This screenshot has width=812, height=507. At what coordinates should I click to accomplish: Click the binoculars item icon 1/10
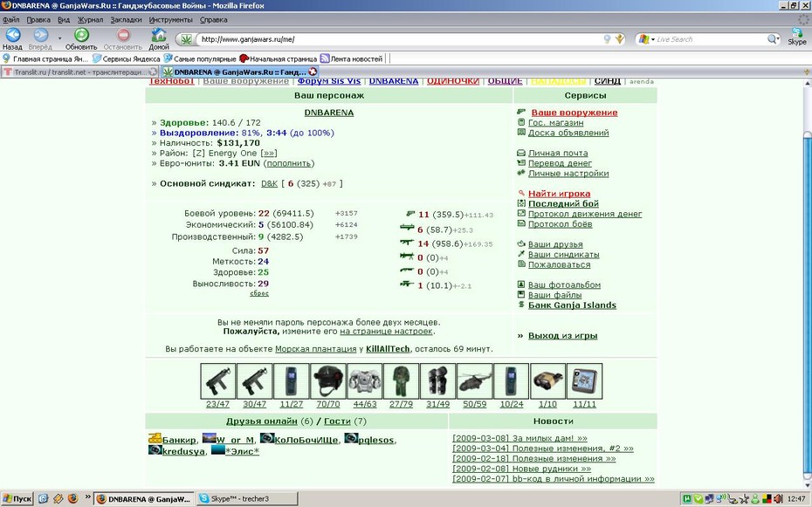click(548, 380)
